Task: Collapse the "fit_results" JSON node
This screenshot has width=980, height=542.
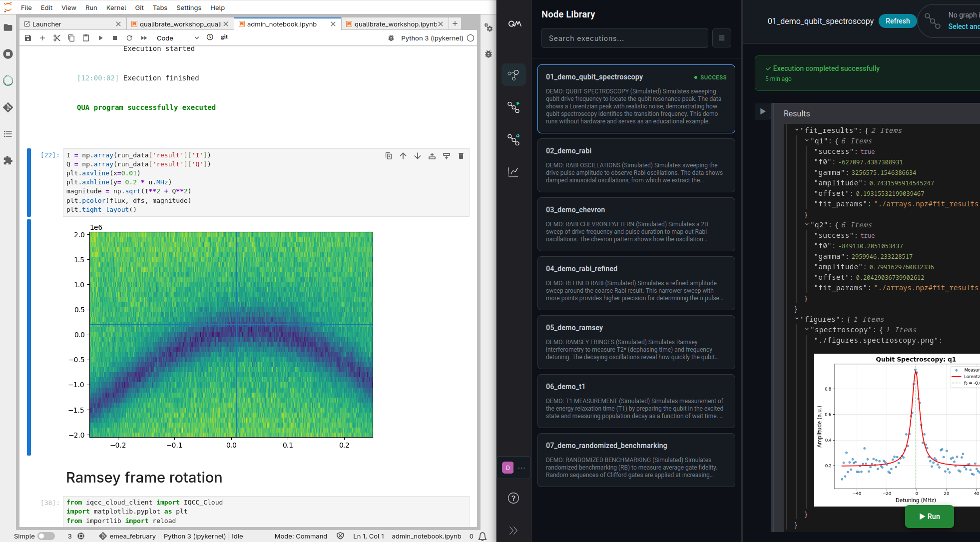Action: [797, 130]
